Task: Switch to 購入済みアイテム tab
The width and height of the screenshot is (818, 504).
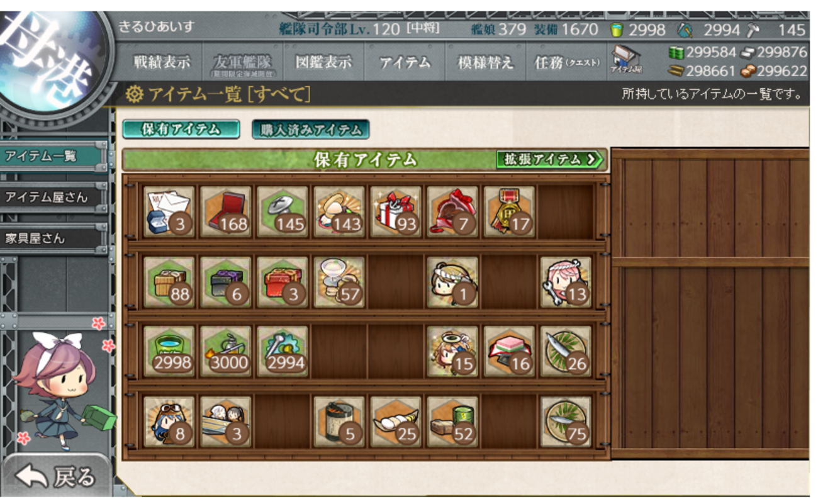Action: 311,129
